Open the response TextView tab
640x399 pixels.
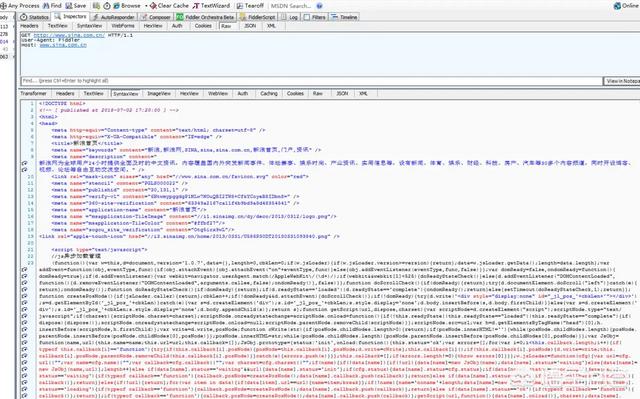93,93
